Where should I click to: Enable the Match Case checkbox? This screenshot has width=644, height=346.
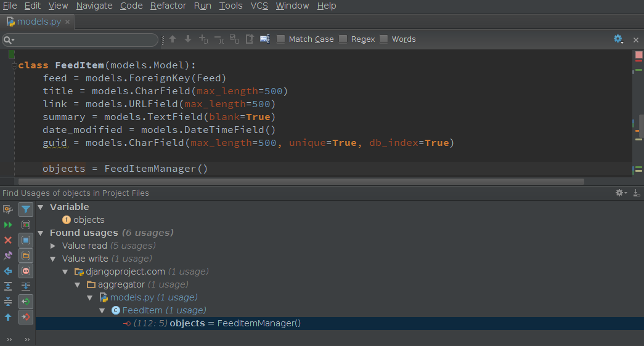point(280,39)
